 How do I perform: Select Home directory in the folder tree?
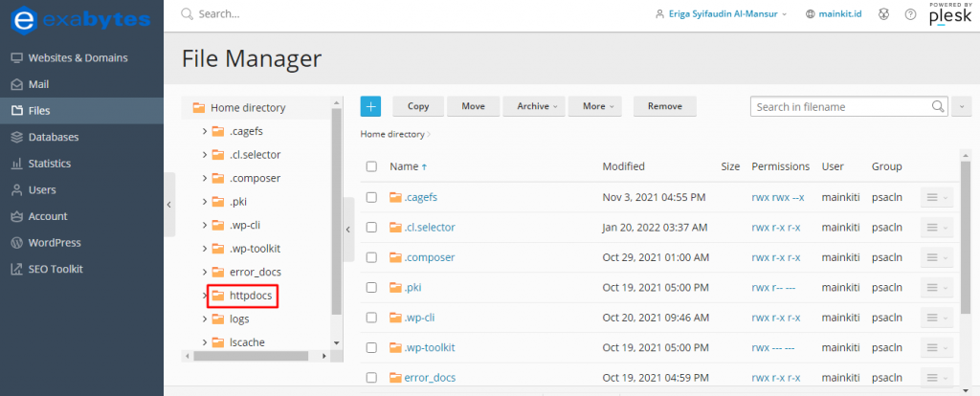pos(248,107)
